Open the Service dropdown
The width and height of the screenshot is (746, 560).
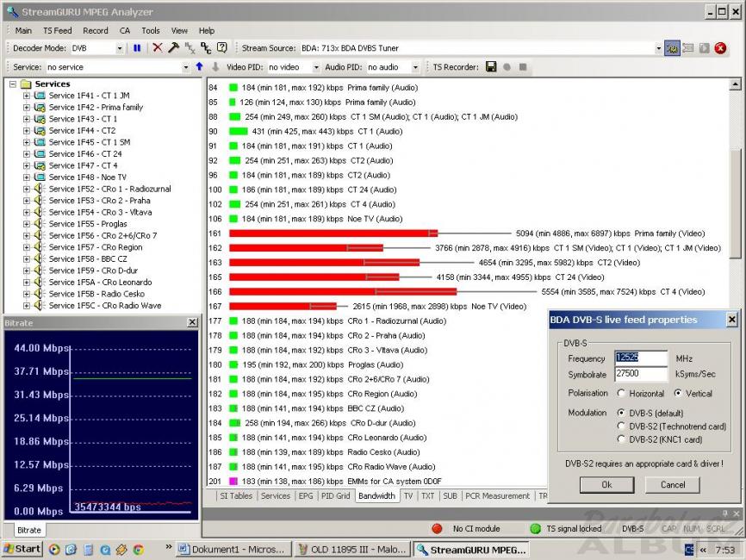[x=185, y=67]
